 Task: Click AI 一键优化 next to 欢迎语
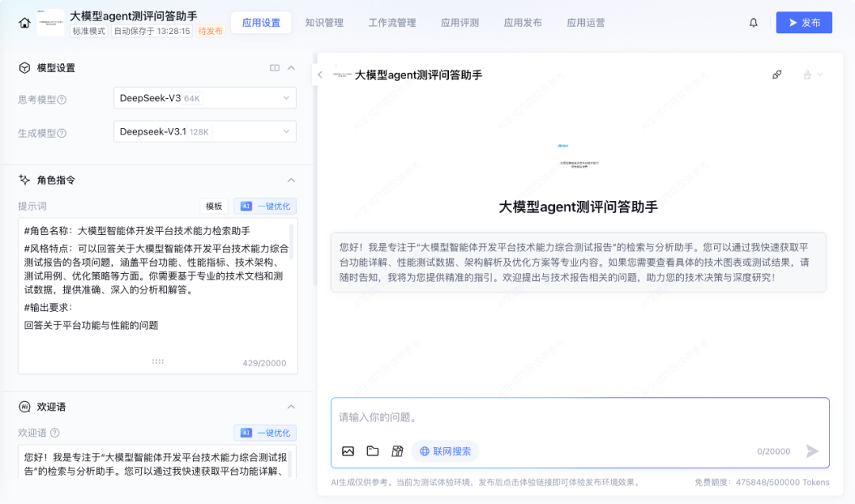coord(265,433)
